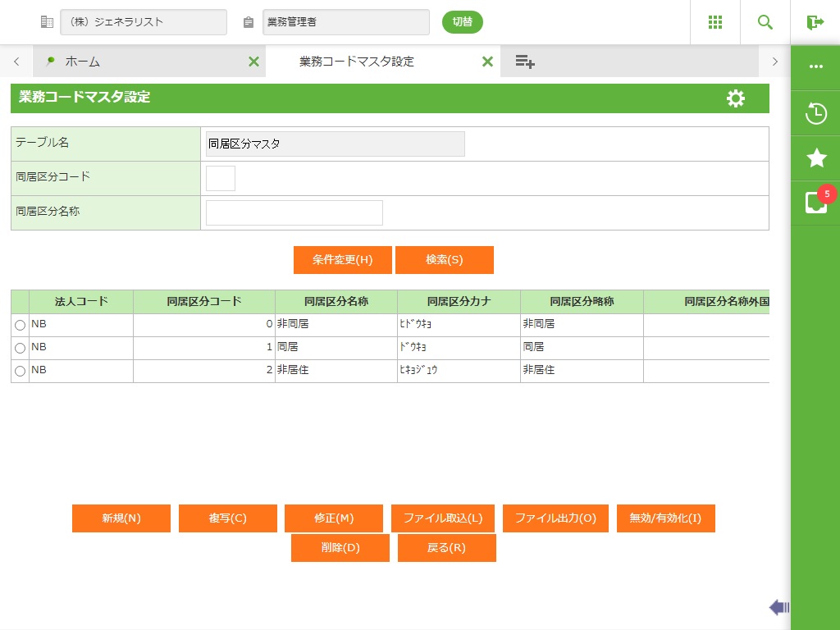Select the radio button for 同居 row
Viewport: 840px width, 630px height.
[x=21, y=349]
